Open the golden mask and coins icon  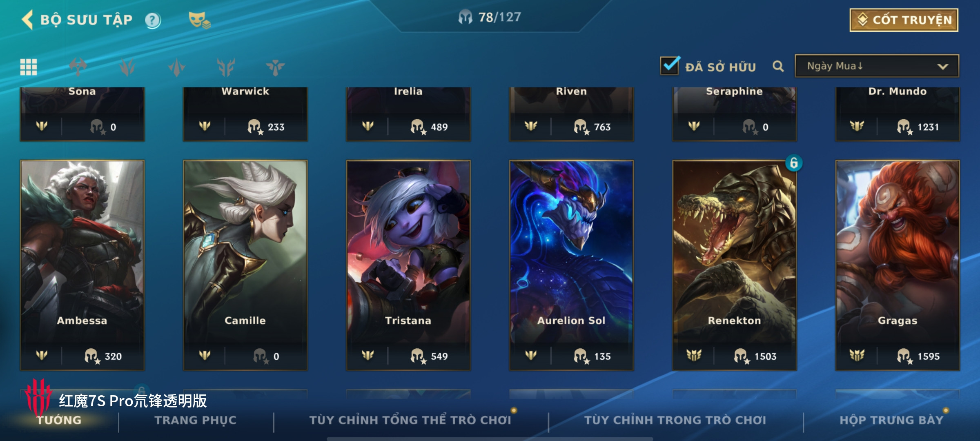click(199, 20)
